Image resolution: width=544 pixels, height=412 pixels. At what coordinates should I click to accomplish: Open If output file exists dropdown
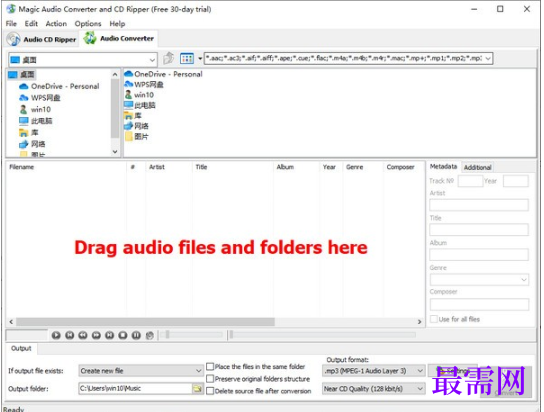click(198, 371)
